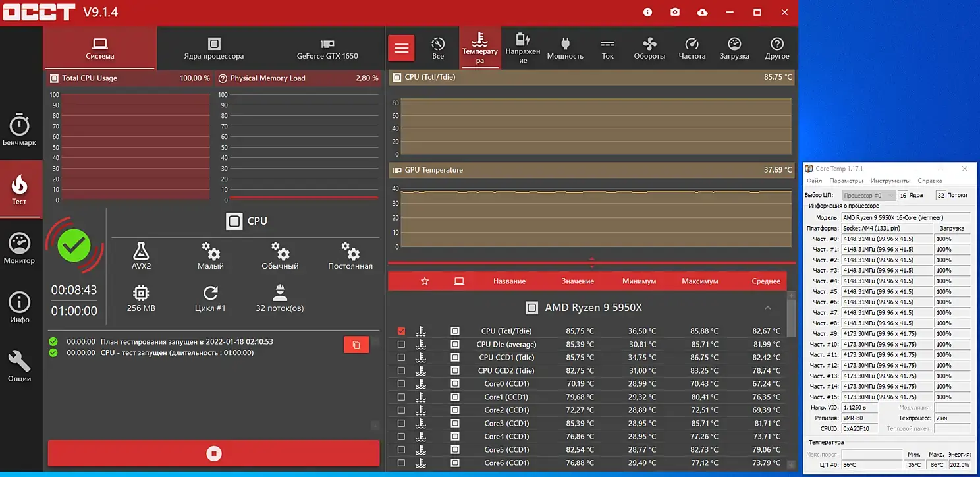This screenshot has height=477, width=980.
Task: Show fan speeds via Обороты icon
Action: coord(649,49)
